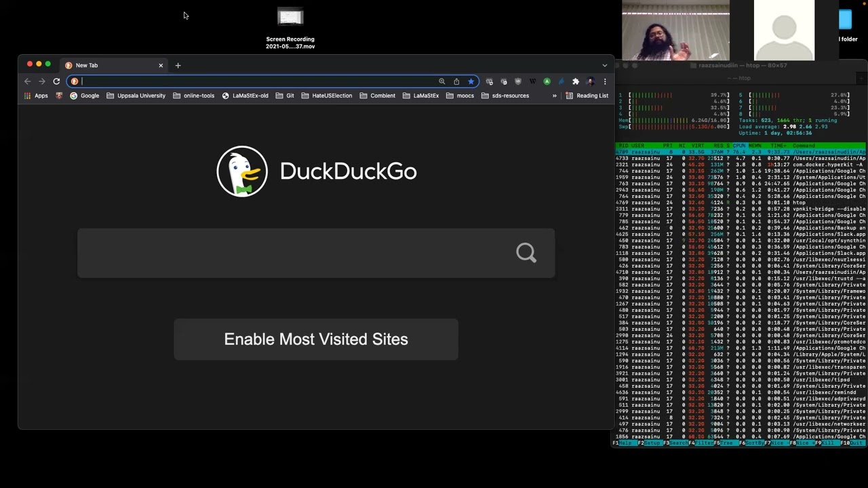This screenshot has width=868, height=488.
Task: Click the MEM% column header in htop
Action: point(755,146)
